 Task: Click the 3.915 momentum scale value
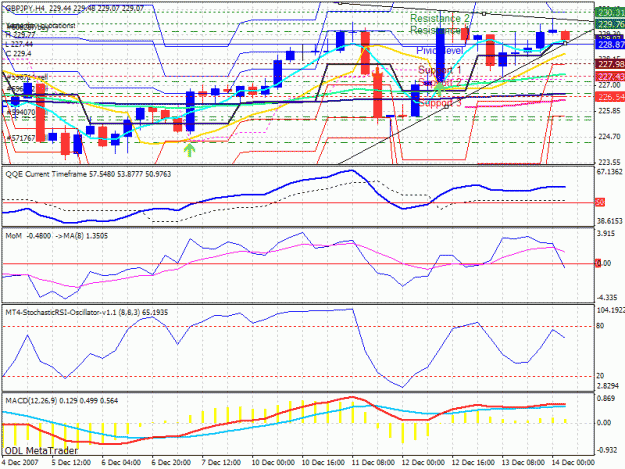coord(607,234)
